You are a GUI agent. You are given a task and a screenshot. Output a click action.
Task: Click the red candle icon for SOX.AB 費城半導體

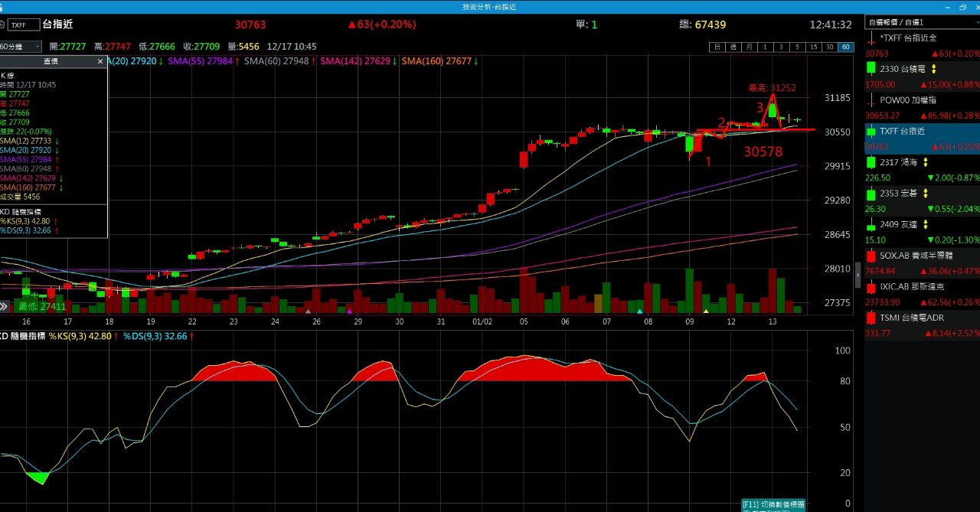pyautogui.click(x=871, y=256)
